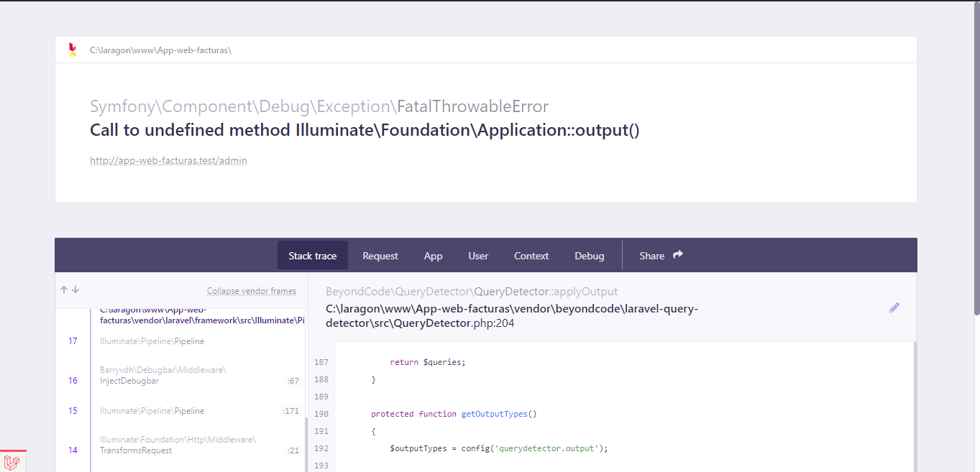Open the Laravel debugbar icon
The image size is (980, 472).
pos(12,461)
